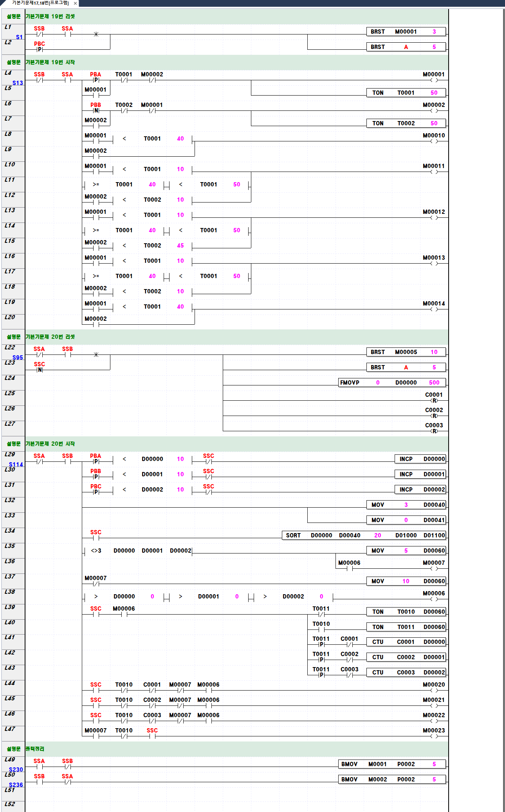Click the M00023 output coil

(x=434, y=736)
